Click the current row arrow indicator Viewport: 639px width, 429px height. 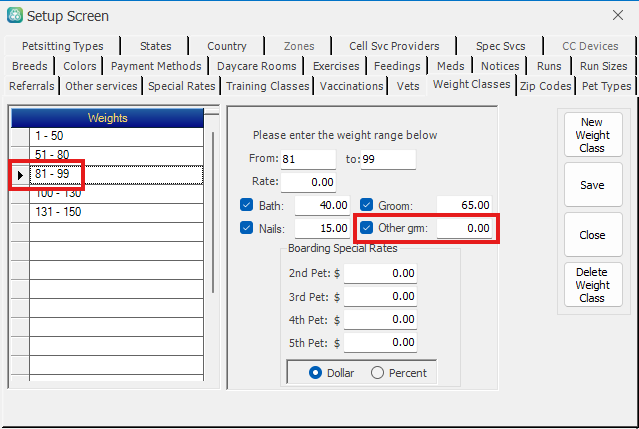(20, 175)
